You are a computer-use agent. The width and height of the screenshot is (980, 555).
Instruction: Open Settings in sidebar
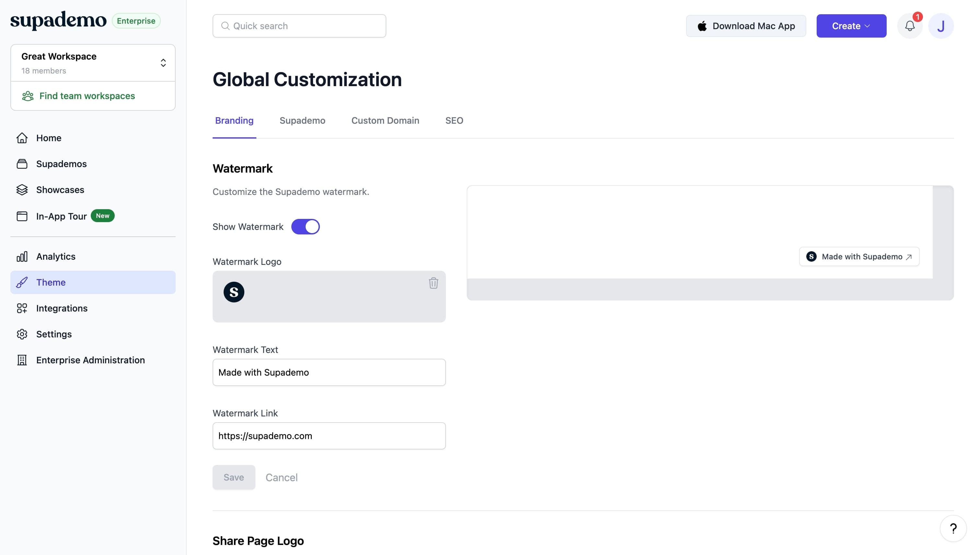pos(93,334)
